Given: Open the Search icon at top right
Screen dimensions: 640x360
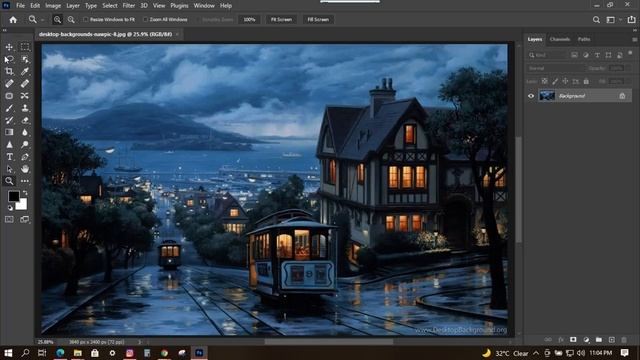Looking at the screenshot, I should point(596,20).
